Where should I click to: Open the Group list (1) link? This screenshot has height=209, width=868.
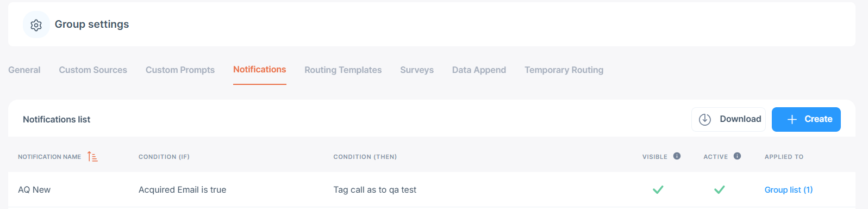[x=789, y=189]
